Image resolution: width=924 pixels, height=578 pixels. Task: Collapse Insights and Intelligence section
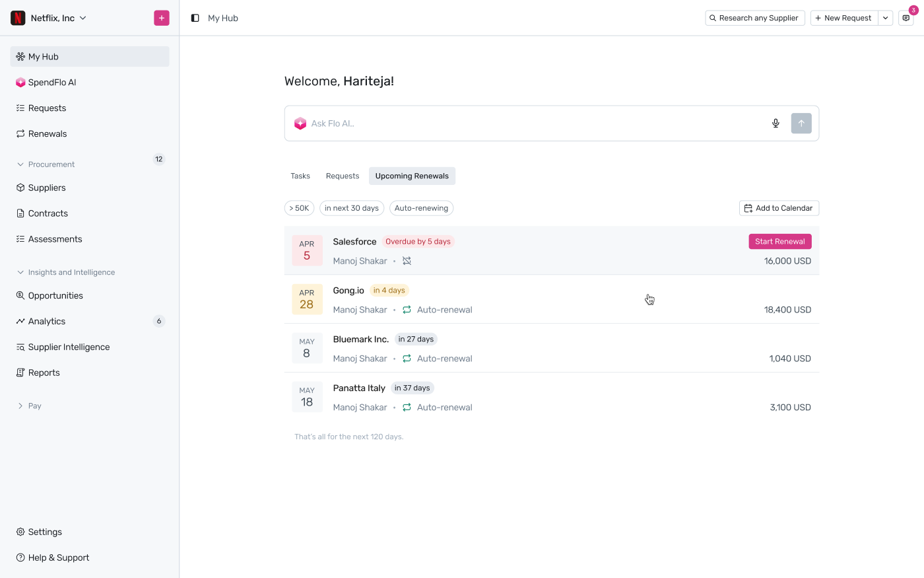(66, 272)
